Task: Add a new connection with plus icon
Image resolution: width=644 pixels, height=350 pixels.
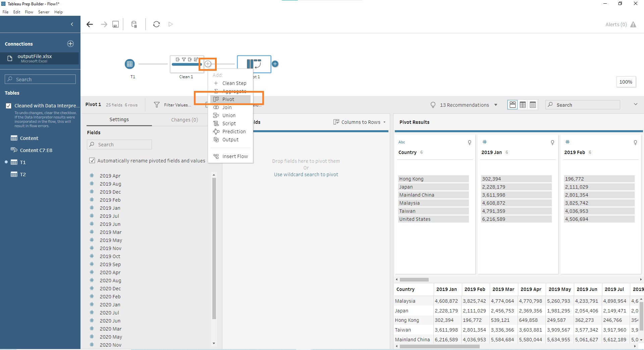Action: (x=70, y=44)
